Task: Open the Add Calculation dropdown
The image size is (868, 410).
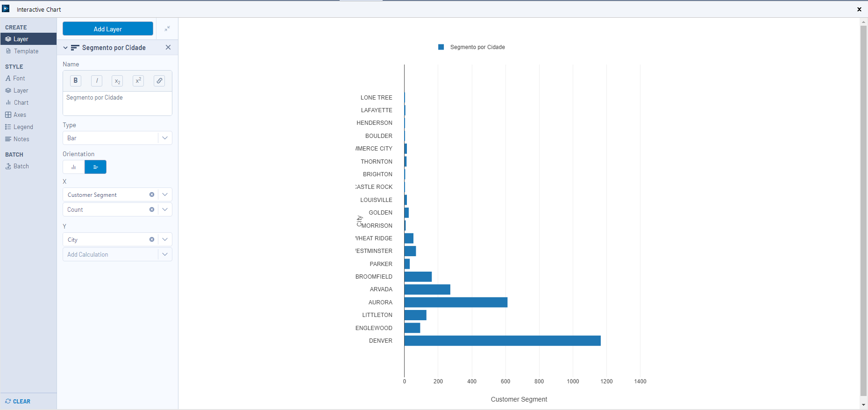Action: tap(165, 254)
